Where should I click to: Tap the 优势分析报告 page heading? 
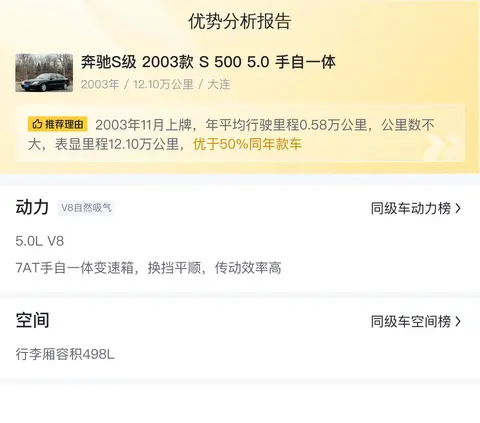(x=240, y=22)
